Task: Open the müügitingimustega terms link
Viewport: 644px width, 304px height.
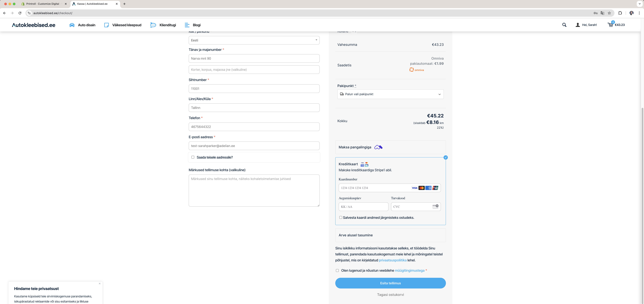Action: pyautogui.click(x=409, y=270)
